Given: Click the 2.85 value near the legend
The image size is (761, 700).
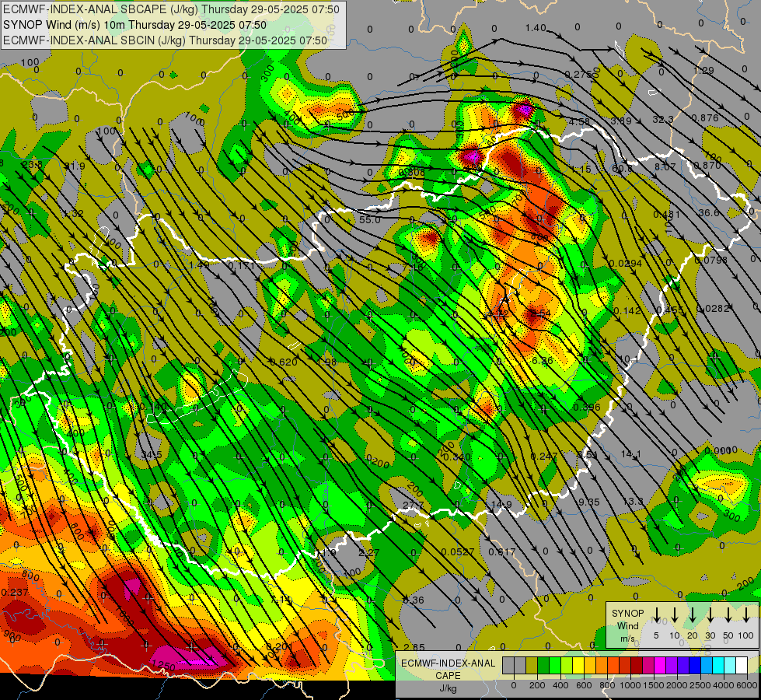Looking at the screenshot, I should coord(414,647).
